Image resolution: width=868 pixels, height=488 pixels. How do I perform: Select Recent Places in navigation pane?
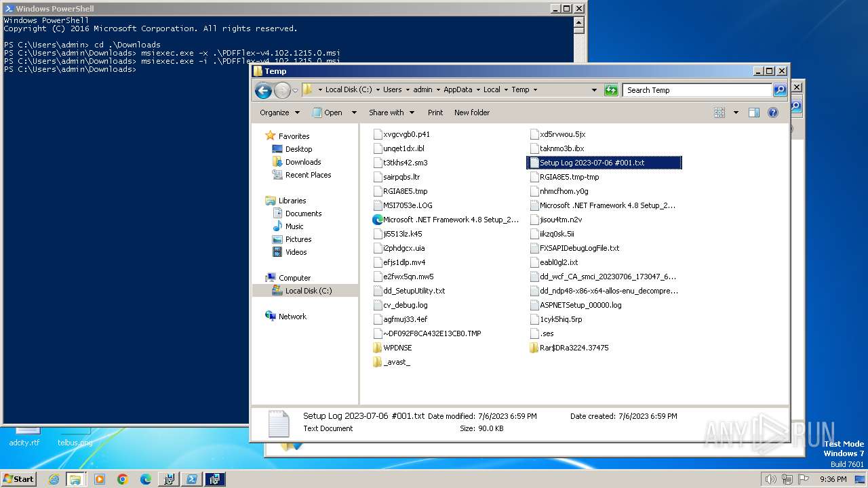point(308,175)
